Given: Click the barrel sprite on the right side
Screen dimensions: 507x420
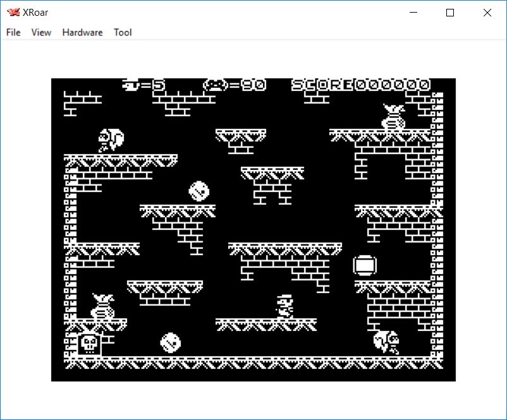Looking at the screenshot, I should 365,265.
